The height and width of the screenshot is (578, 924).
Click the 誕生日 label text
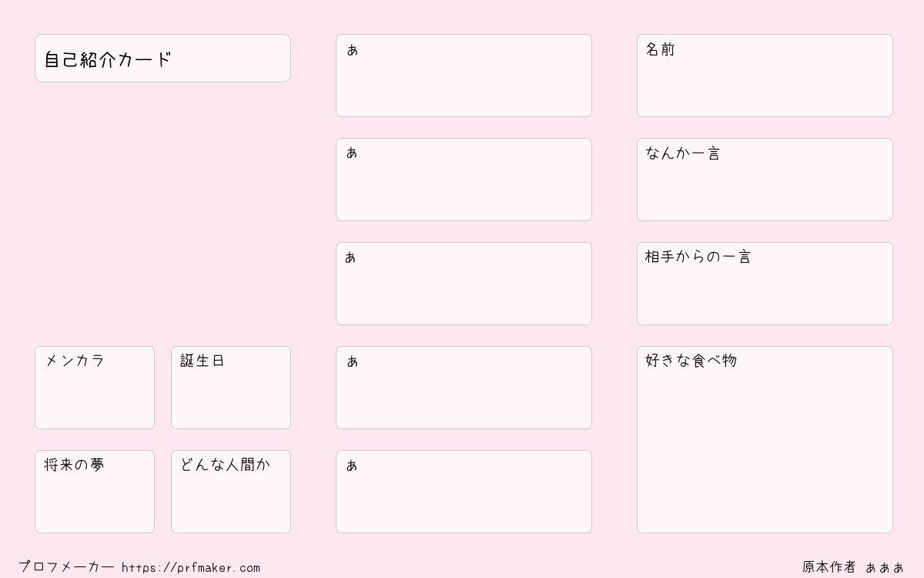click(x=203, y=361)
